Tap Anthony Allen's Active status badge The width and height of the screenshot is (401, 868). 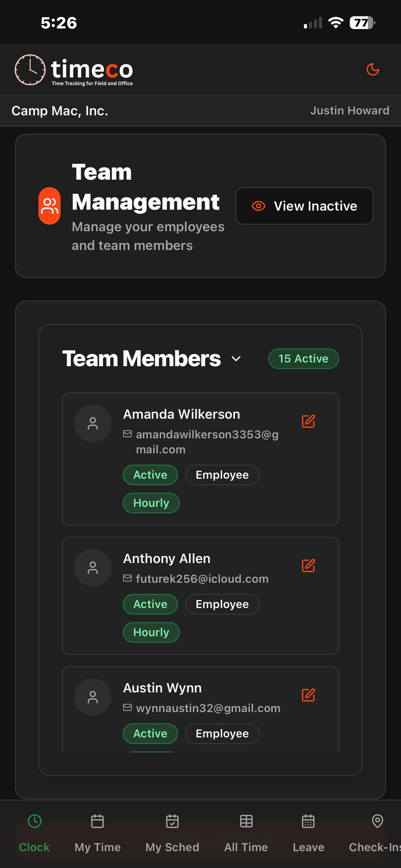(150, 604)
